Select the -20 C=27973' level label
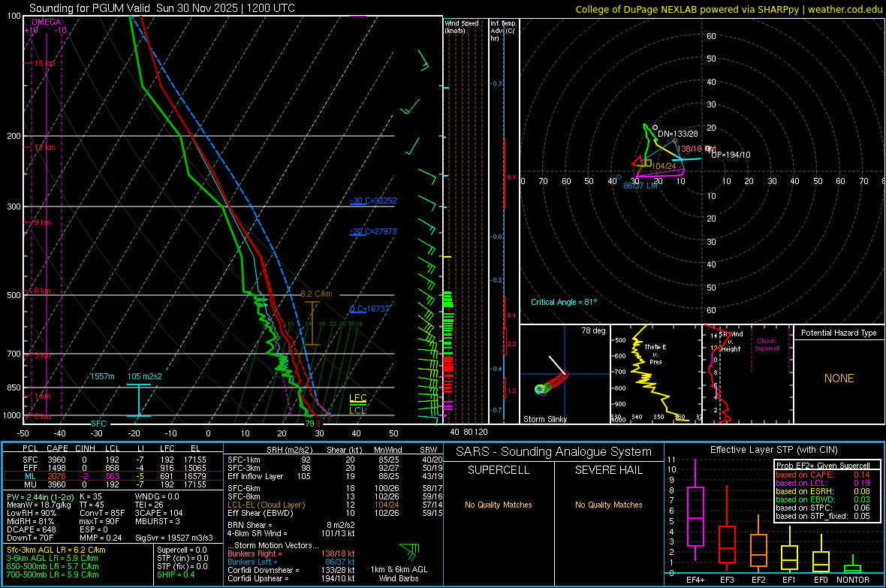 (x=374, y=231)
